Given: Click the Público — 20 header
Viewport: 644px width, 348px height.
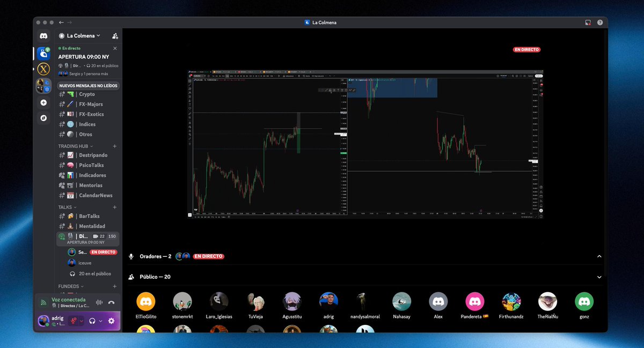Looking at the screenshot, I should 155,277.
